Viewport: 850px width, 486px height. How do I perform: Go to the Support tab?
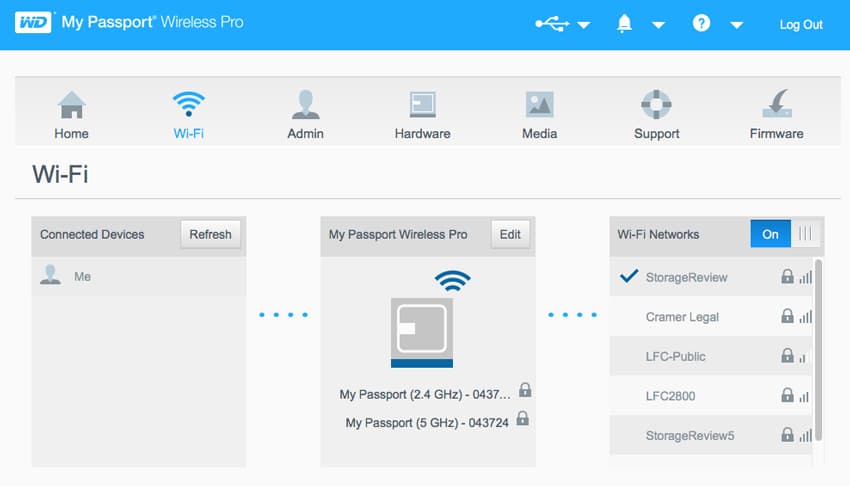pyautogui.click(x=656, y=114)
